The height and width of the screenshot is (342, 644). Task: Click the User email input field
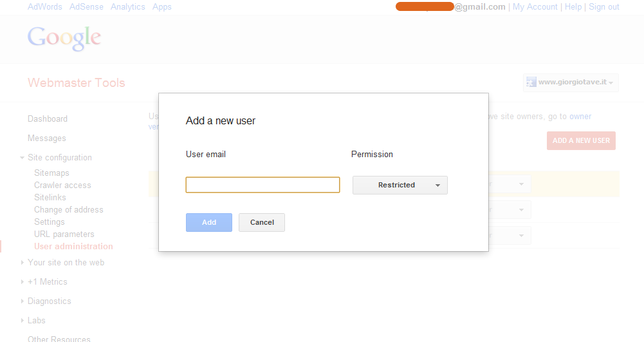point(262,185)
